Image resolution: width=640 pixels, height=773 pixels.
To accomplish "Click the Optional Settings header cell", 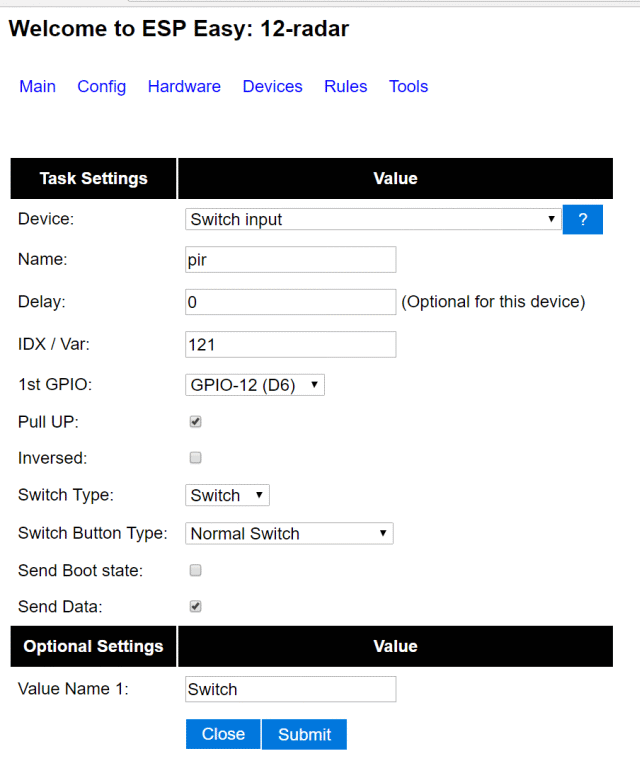I will click(93, 646).
